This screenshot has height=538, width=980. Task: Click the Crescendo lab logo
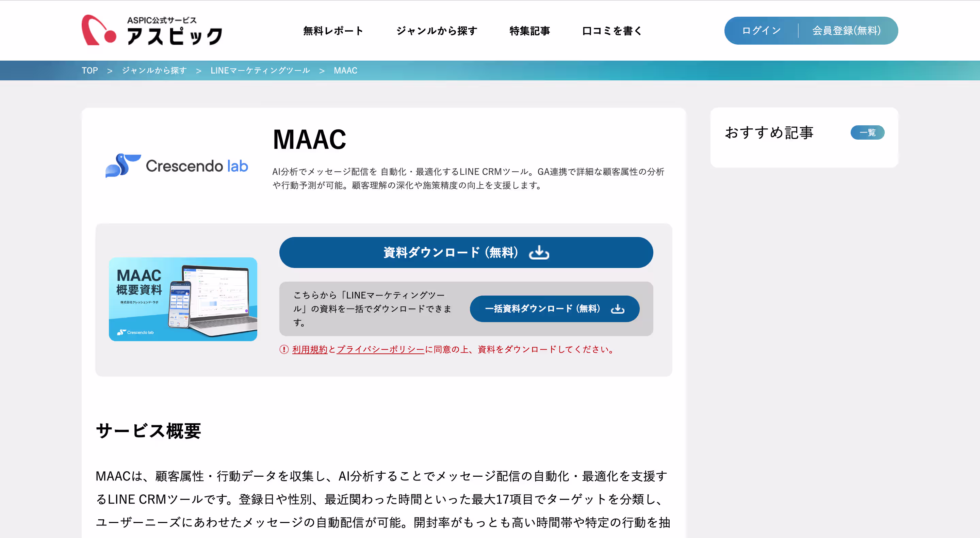[177, 165]
